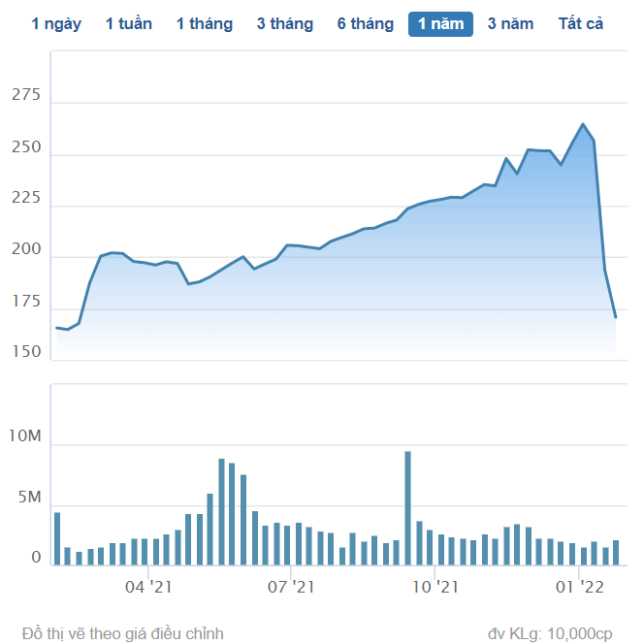Switch the chart to 3 năm
The image size is (644, 644).
click(x=510, y=24)
